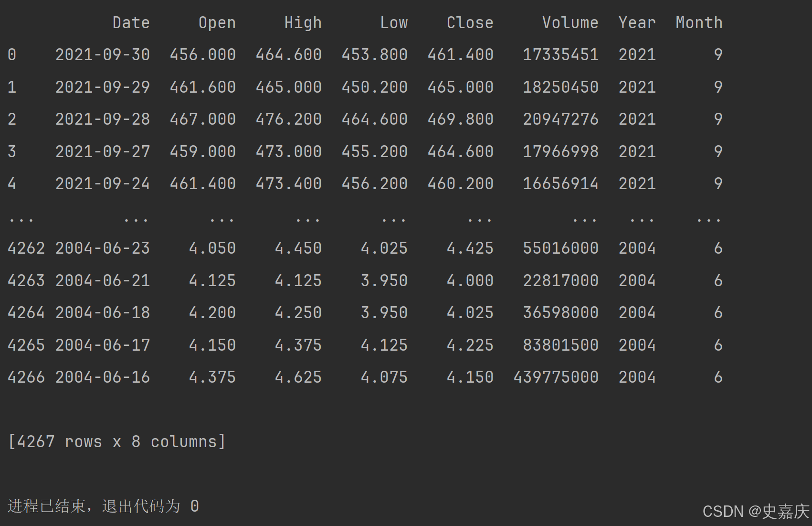Click volume value 22817000
Image resolution: width=812 pixels, height=526 pixels.
pos(561,280)
